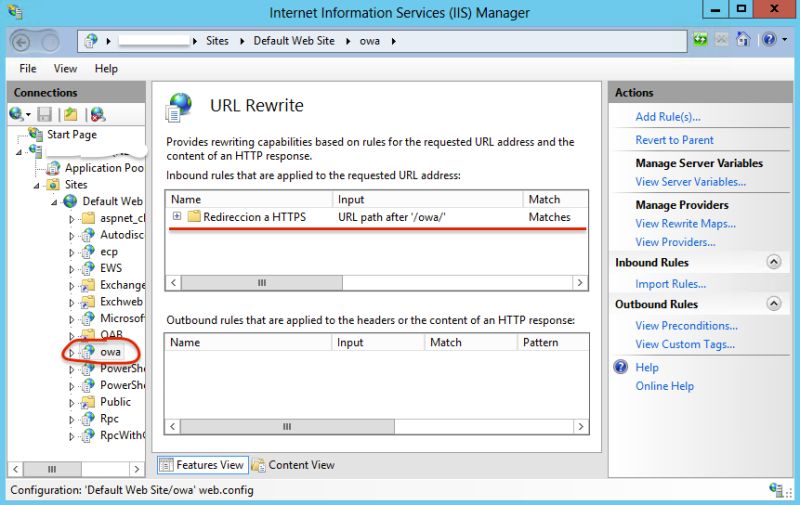Open View Rewrite Maps link

[685, 223]
